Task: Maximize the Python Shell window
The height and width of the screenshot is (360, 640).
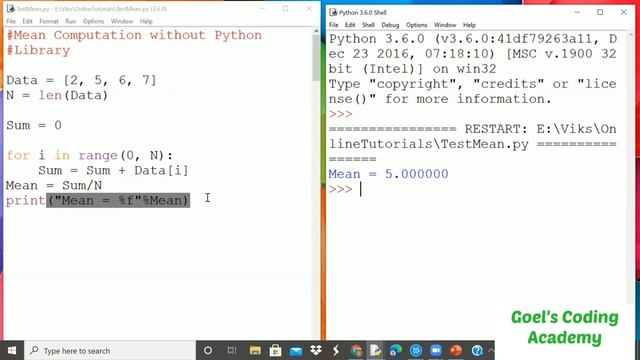Action: click(x=600, y=12)
